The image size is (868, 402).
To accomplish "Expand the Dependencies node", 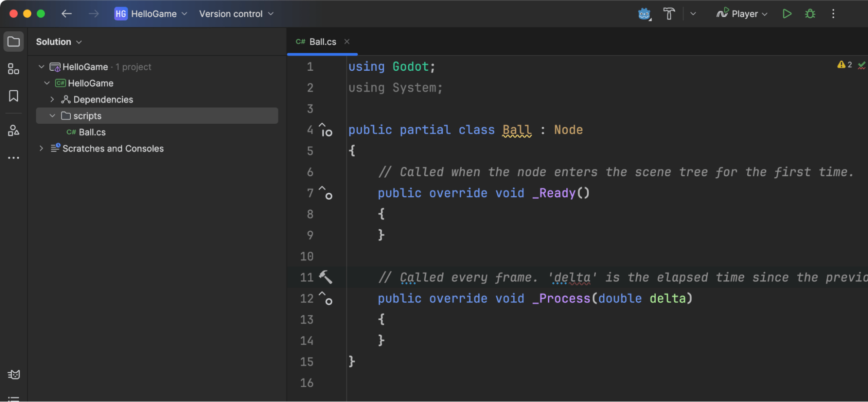I will [x=52, y=99].
